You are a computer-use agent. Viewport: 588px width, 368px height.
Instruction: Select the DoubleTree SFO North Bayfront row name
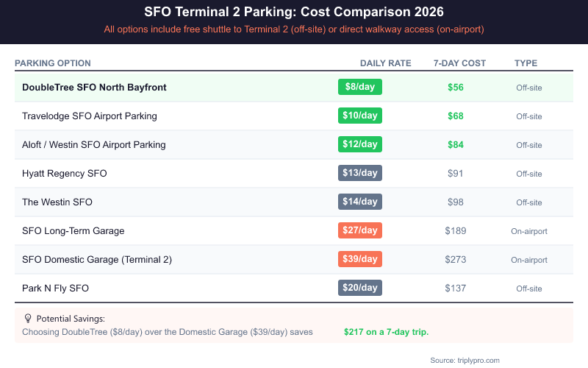[94, 87]
